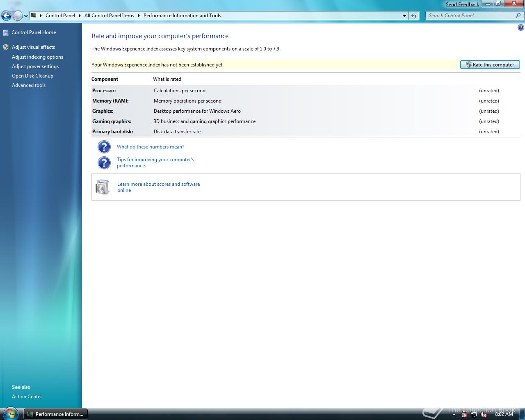Expand arrow after All Control Panel Items
525x420 pixels.
point(139,16)
